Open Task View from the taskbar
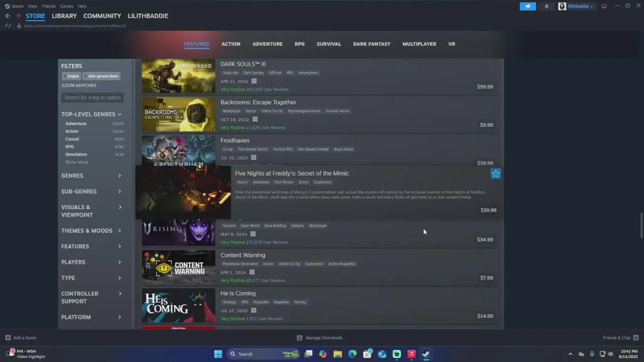Viewport: 644px width, 362px height. point(308,354)
